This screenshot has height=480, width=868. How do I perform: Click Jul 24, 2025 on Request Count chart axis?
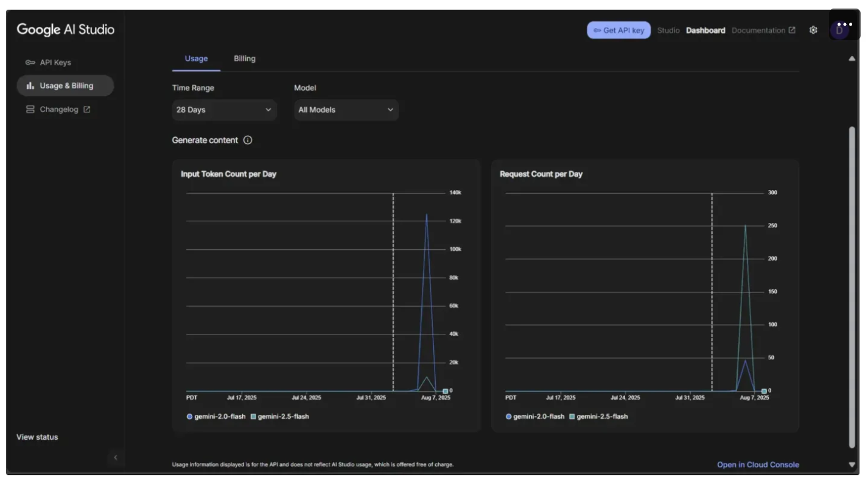(x=625, y=398)
